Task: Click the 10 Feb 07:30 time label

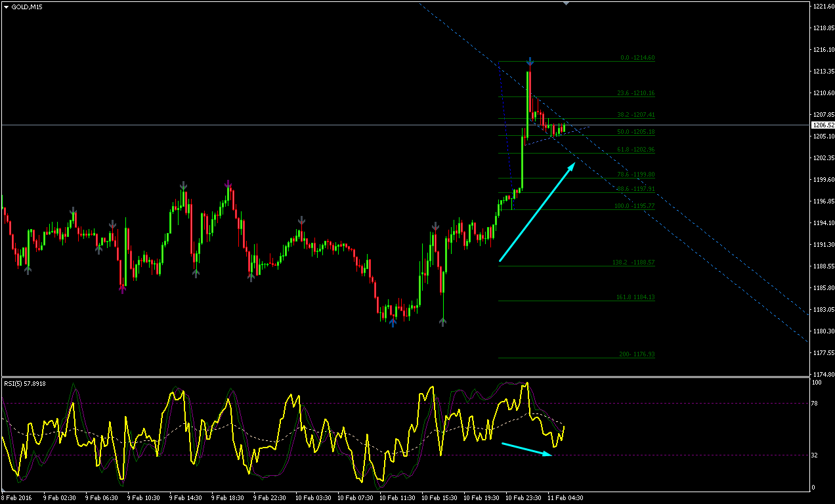Action: click(x=355, y=497)
